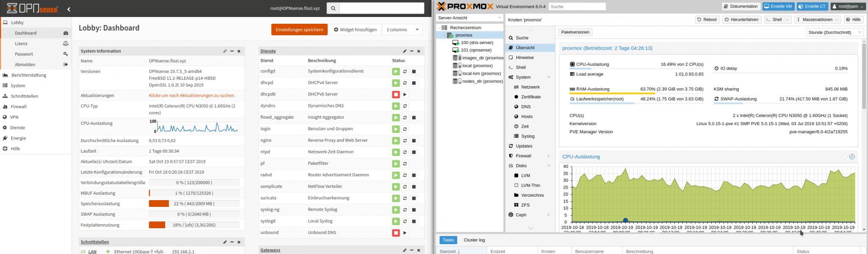Edit the Dienste widget via the pencil icon

[405, 51]
